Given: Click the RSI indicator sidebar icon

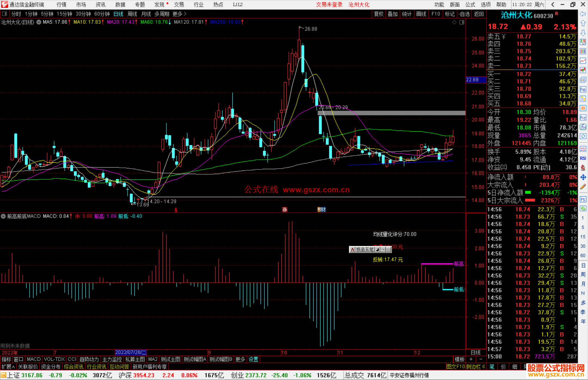Looking at the screenshot, I should [583, 158].
